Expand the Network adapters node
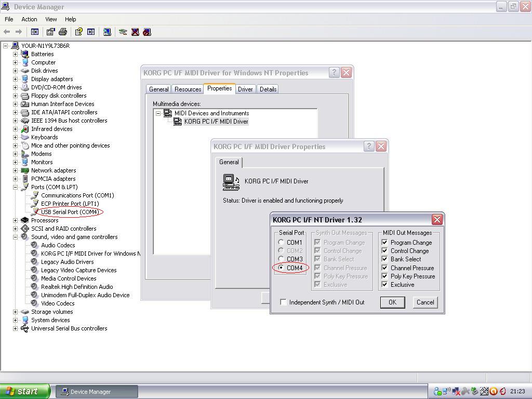This screenshot has height=399, width=532. pos(15,170)
